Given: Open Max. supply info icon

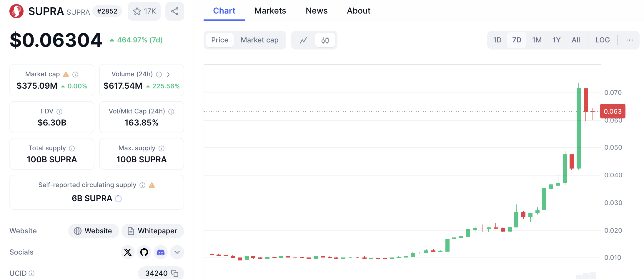Looking at the screenshot, I should click(162, 148).
